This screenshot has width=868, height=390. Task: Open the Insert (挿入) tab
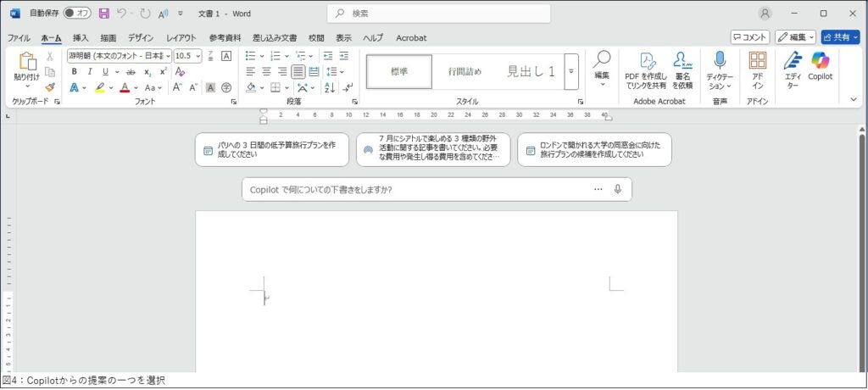tap(81, 38)
